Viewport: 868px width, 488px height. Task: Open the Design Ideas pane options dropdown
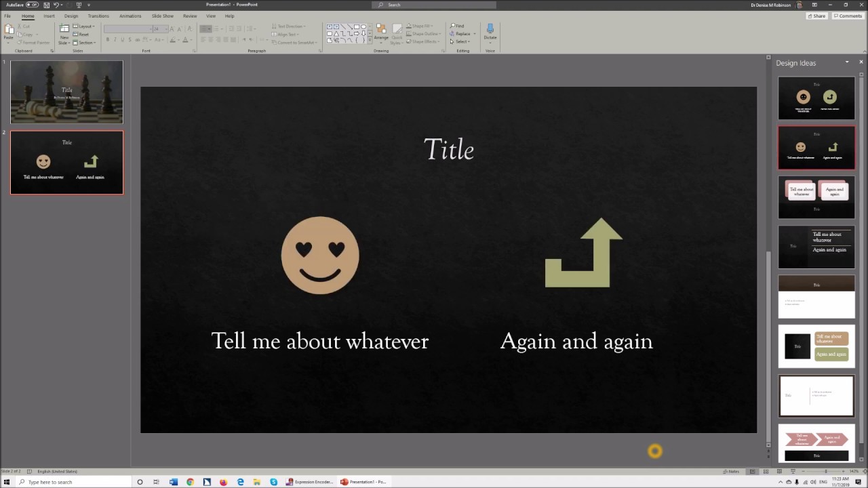point(847,62)
